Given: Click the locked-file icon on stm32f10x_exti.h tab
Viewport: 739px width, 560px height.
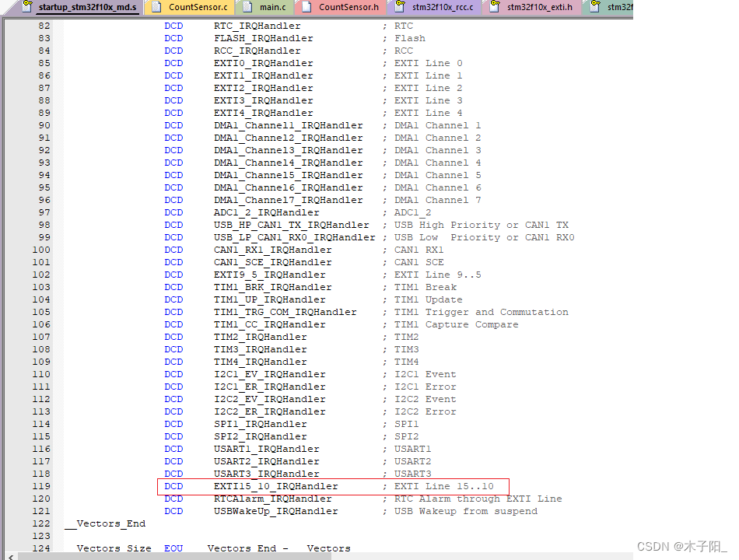Looking at the screenshot, I should (x=495, y=6).
